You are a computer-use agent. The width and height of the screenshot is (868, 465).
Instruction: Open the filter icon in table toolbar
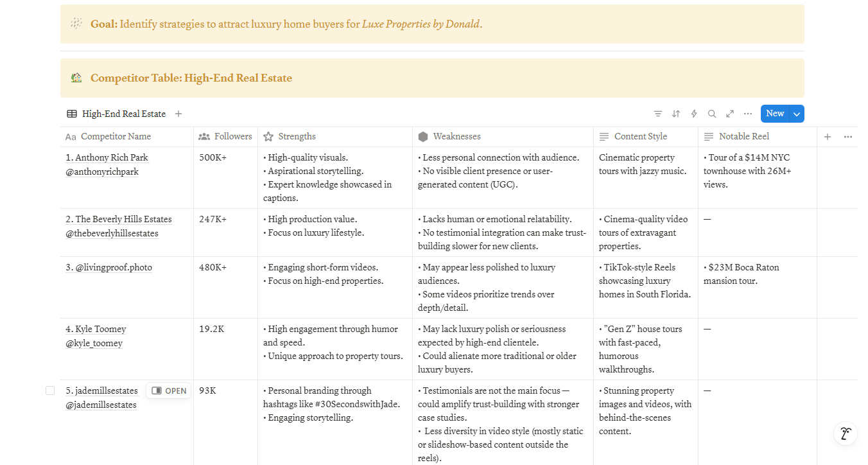[x=658, y=114]
